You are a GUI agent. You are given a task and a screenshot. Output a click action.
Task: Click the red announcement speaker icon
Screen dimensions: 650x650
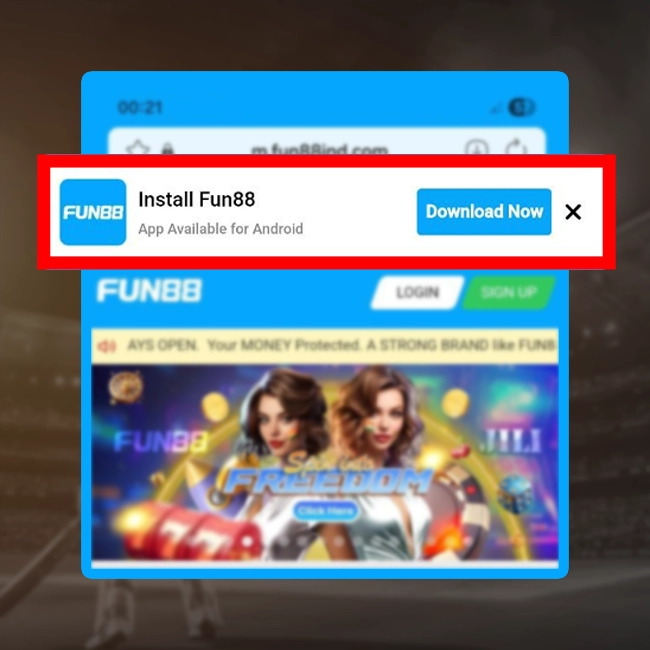pos(107,345)
